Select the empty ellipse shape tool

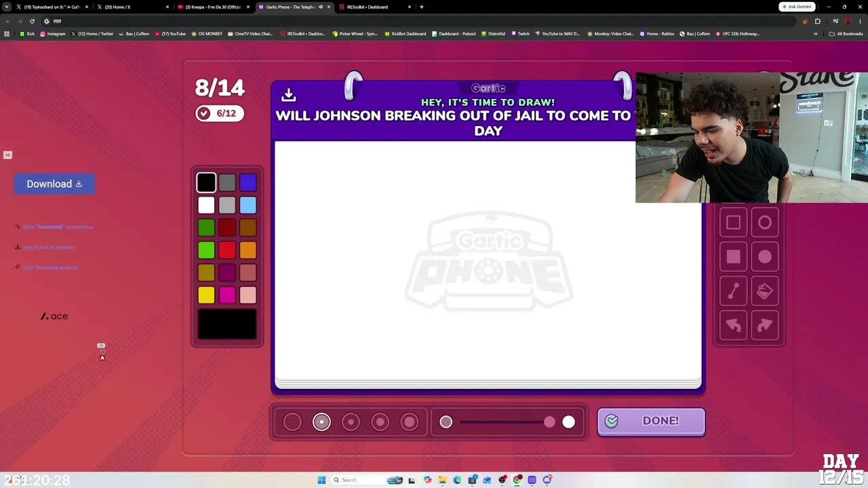(765, 223)
